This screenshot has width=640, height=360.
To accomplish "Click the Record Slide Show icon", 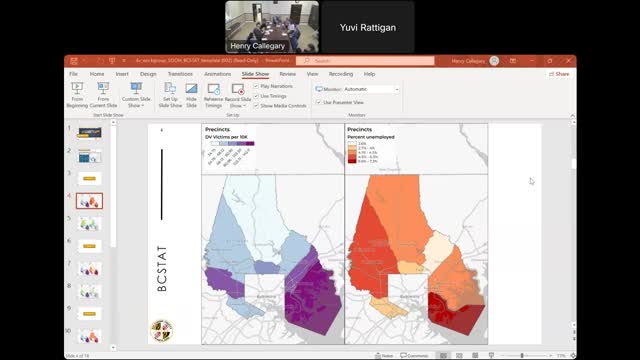I will [238, 89].
